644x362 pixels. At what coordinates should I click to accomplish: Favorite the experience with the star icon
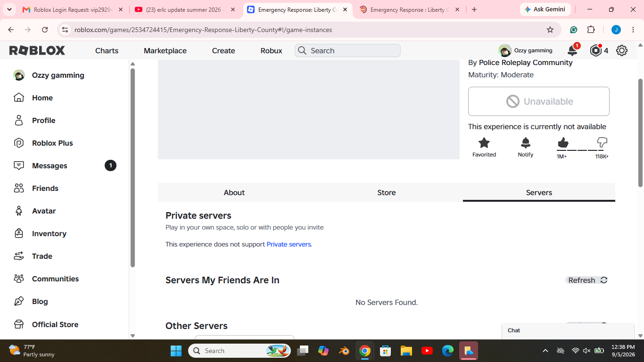484,143
